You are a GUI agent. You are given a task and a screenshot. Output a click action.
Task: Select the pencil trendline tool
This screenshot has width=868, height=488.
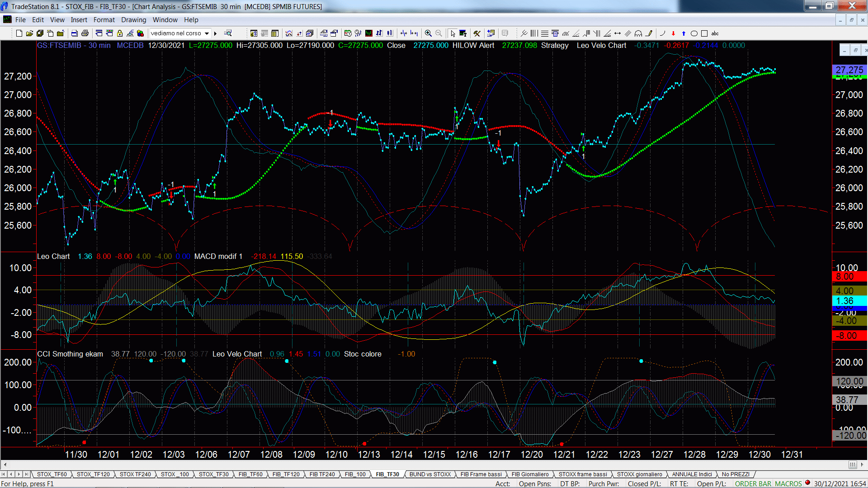coord(649,33)
